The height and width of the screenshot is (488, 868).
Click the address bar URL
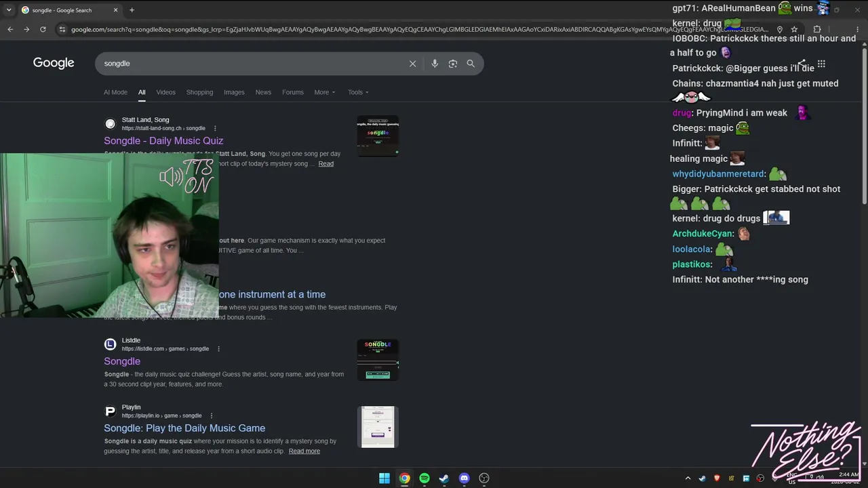(419, 29)
